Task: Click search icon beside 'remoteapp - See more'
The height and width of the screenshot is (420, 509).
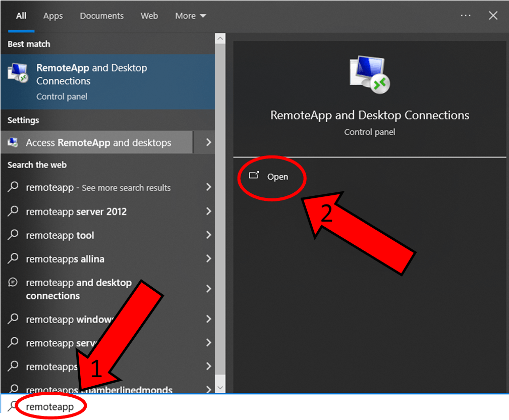Action: pos(13,187)
